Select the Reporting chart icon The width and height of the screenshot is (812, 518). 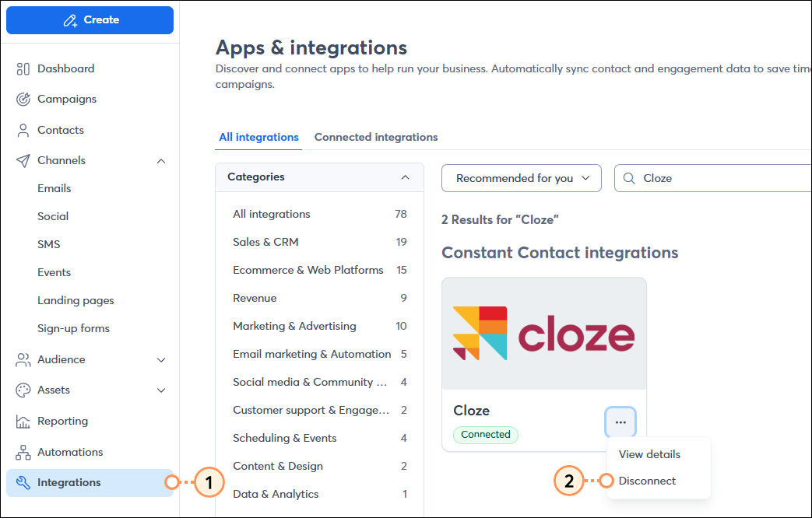tap(23, 421)
